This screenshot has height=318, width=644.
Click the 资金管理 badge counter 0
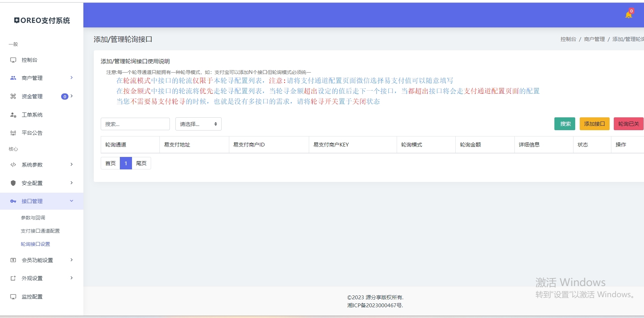65,97
